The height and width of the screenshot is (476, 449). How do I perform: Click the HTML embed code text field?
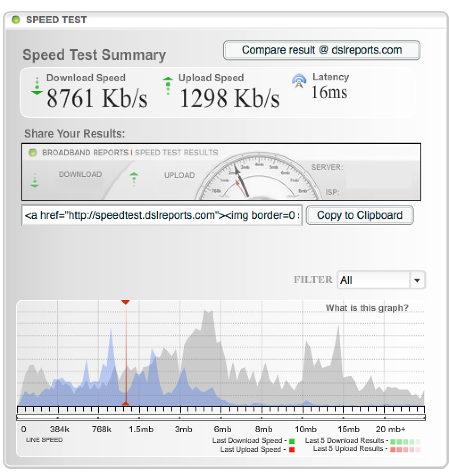pos(162,215)
